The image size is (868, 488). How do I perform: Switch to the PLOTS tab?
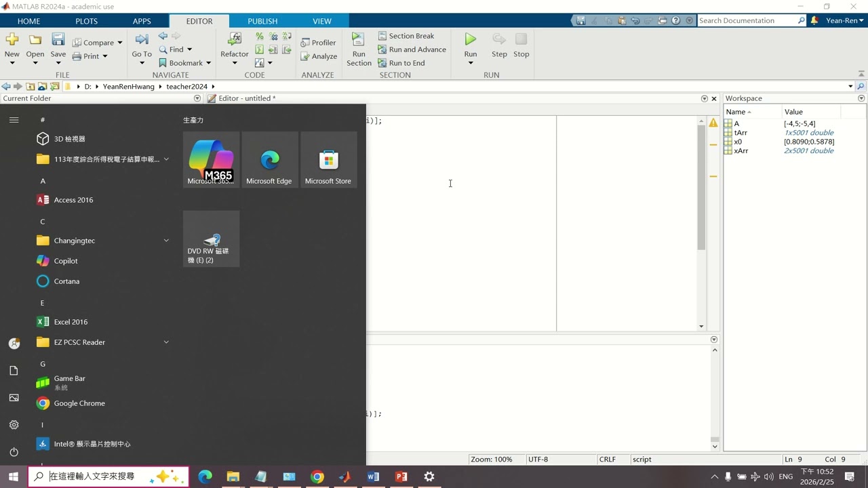[86, 21]
